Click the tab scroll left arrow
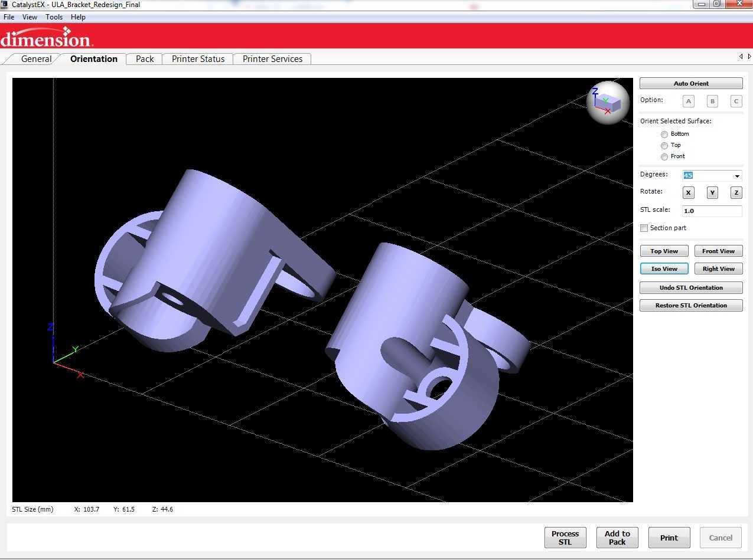The width and height of the screenshot is (753, 560). coord(741,57)
